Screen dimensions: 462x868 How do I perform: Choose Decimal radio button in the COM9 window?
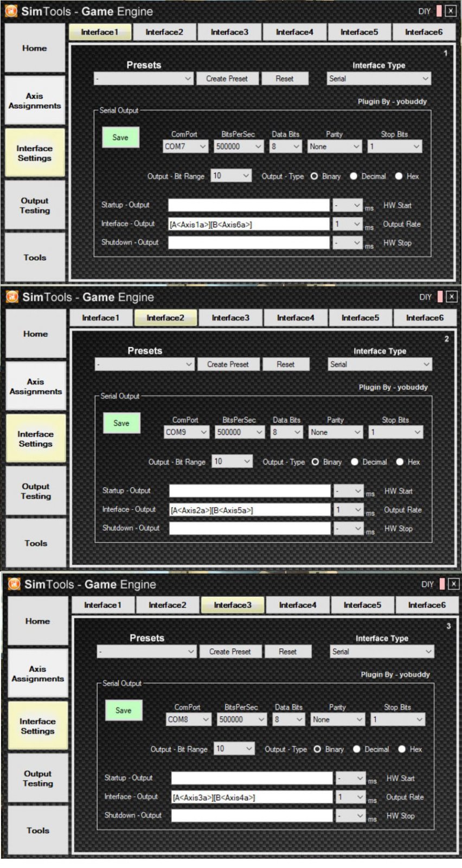355,462
